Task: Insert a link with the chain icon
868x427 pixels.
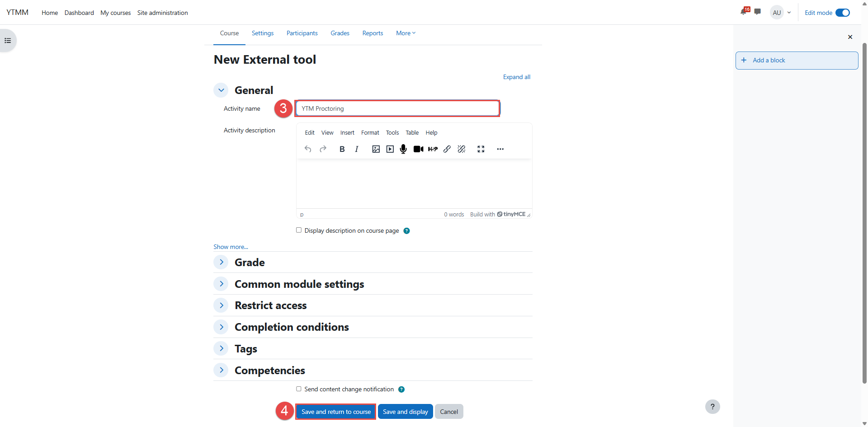Action: (x=447, y=149)
